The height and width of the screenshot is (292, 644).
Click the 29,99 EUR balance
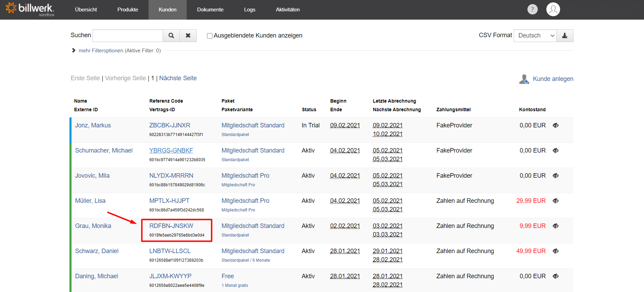click(531, 201)
